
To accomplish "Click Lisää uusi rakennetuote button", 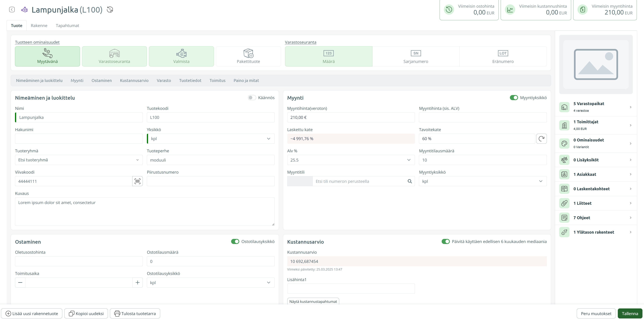I will [x=32, y=314].
